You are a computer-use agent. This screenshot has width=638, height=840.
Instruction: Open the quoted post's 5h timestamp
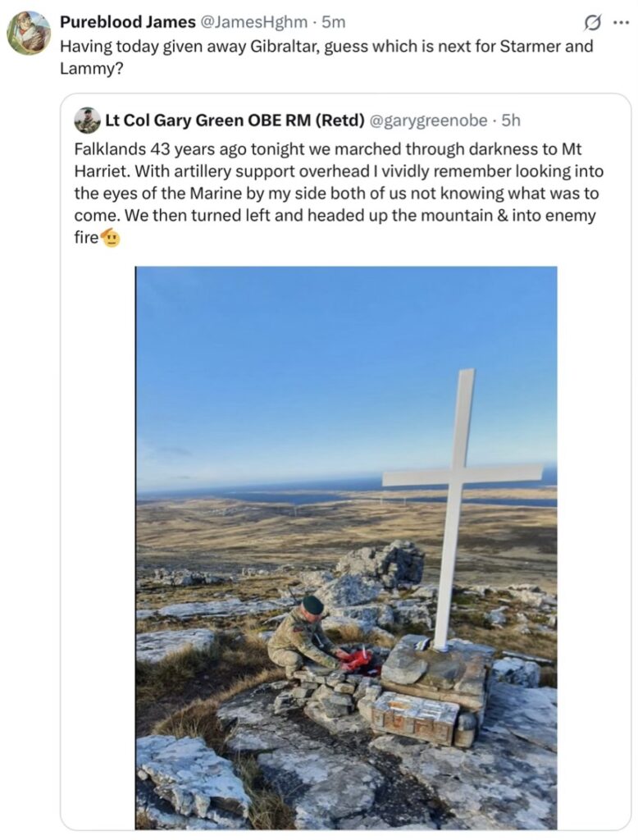(511, 120)
